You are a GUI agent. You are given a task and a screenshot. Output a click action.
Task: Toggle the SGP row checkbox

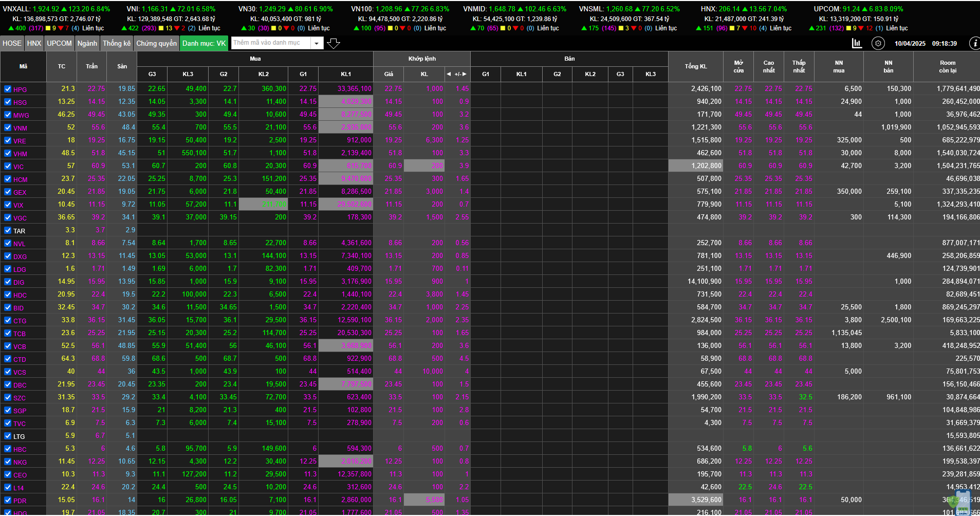pos(8,410)
